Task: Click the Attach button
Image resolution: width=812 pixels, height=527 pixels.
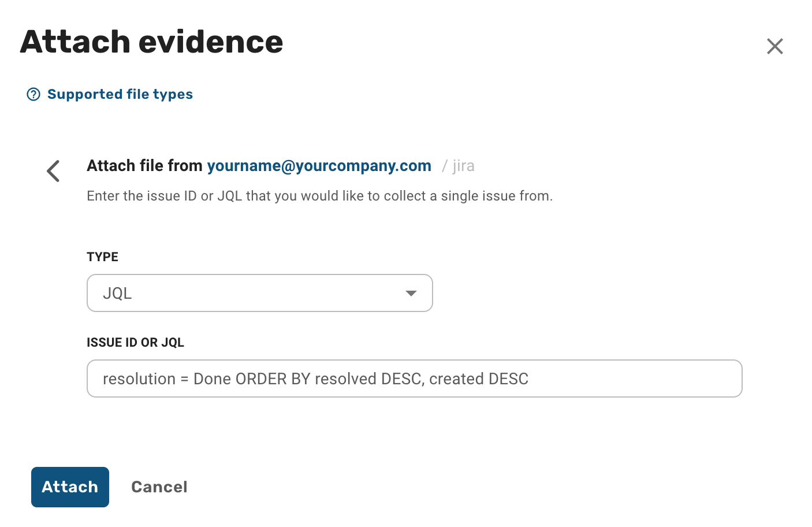Action: (x=70, y=487)
